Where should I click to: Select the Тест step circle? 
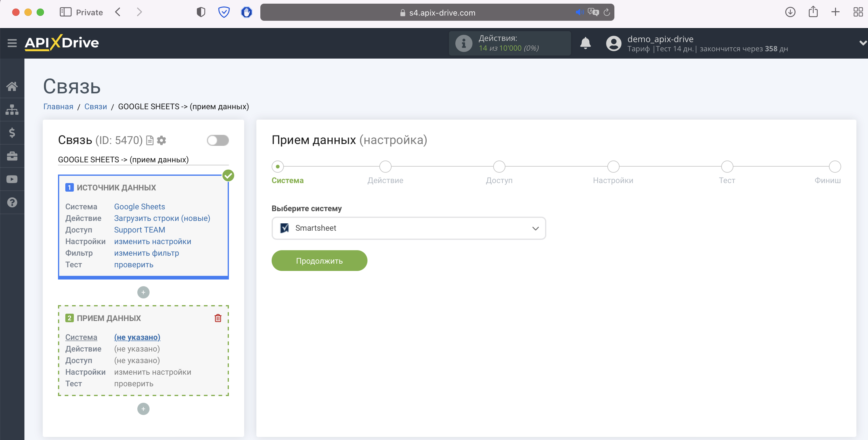pyautogui.click(x=727, y=166)
